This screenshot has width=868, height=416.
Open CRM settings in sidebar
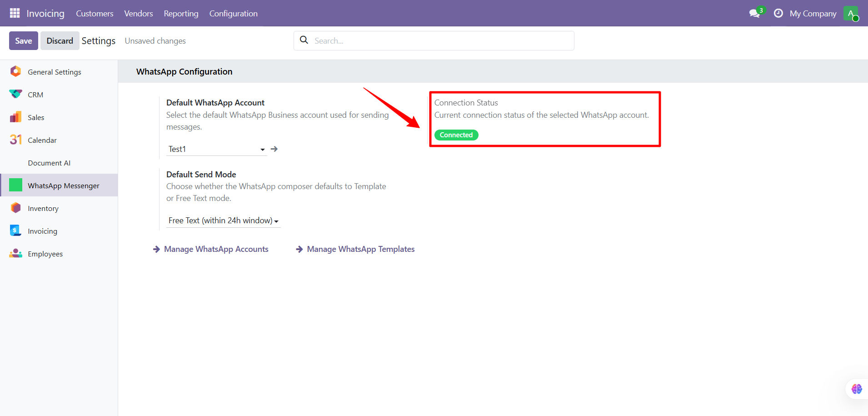[x=35, y=95]
